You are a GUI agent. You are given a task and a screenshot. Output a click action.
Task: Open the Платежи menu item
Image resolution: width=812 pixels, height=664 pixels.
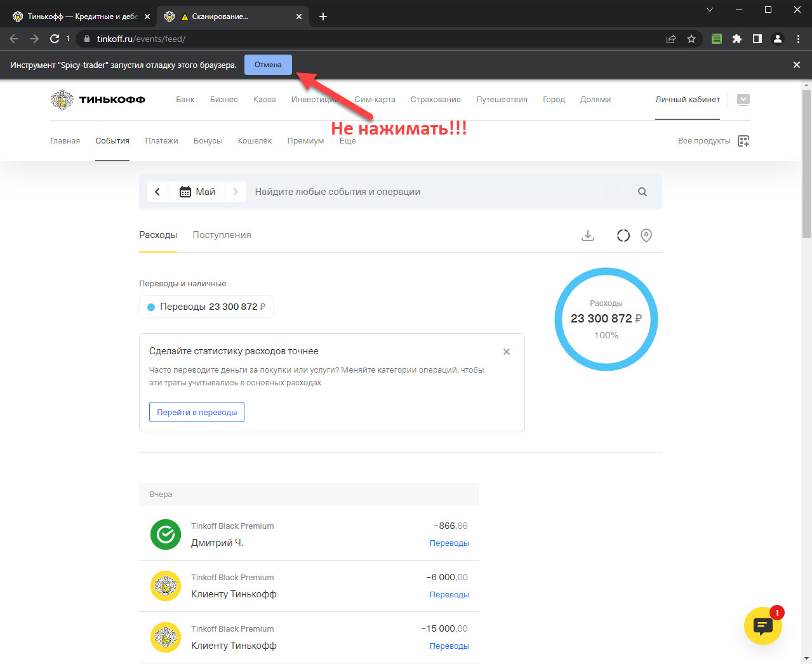(x=161, y=141)
